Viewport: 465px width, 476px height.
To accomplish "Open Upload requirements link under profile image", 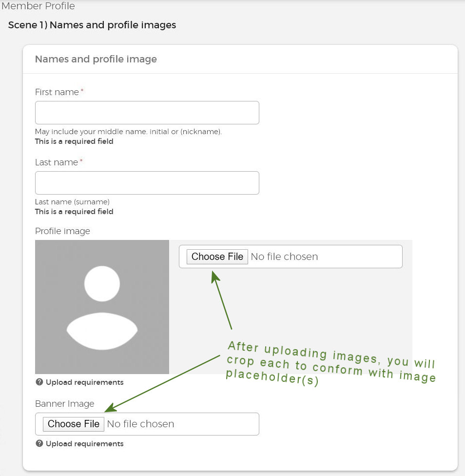I will point(84,382).
